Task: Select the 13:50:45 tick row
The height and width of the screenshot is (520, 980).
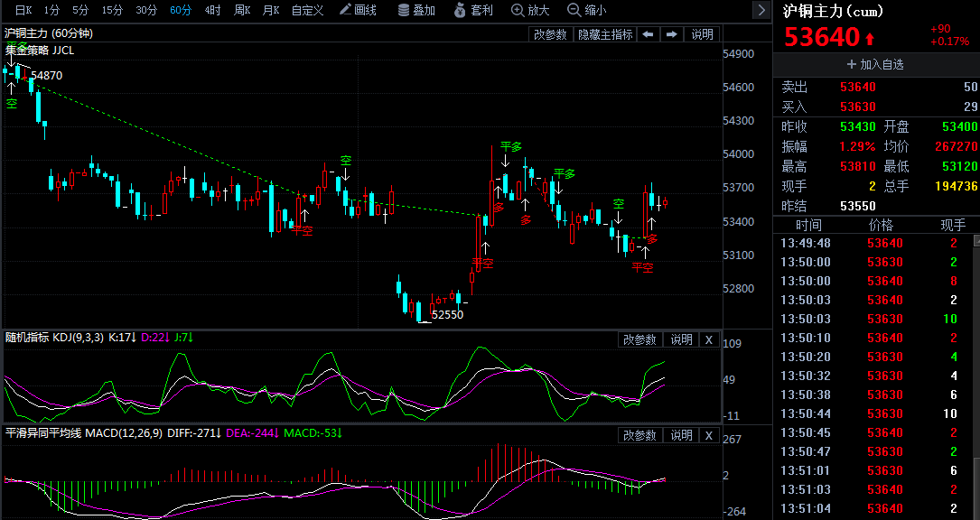Action: coord(873,432)
